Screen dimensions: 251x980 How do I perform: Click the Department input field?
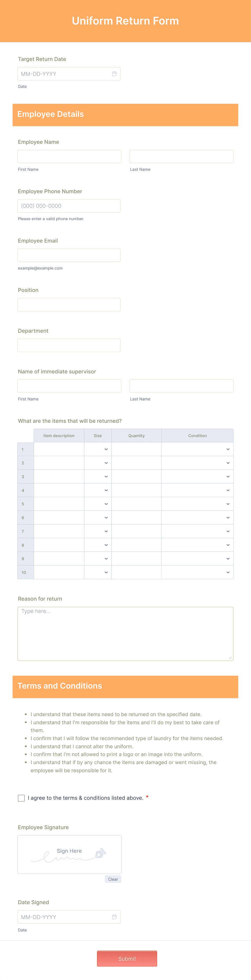point(69,345)
